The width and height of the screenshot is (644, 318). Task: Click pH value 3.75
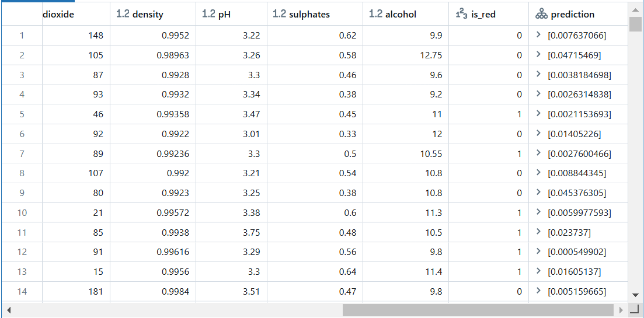252,232
